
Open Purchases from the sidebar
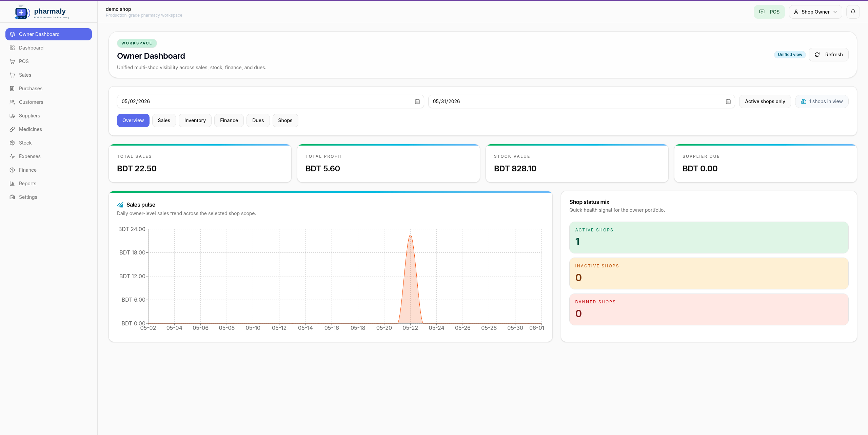click(x=48, y=89)
